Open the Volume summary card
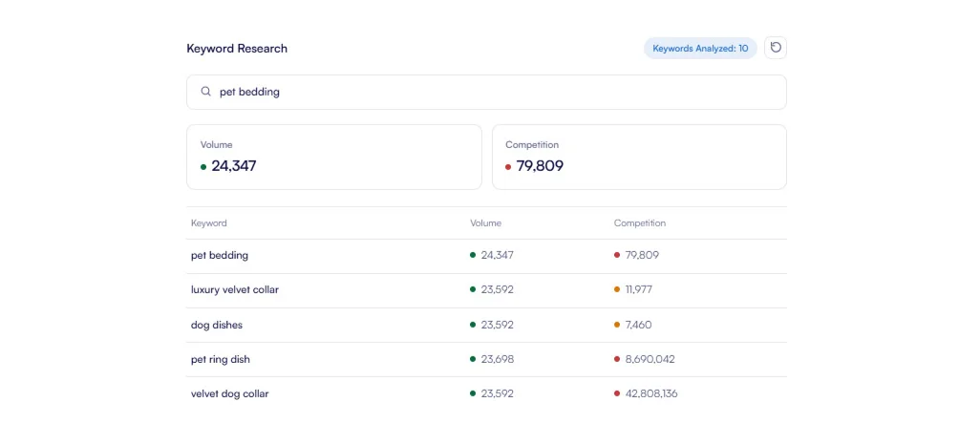Viewport: 980px width, 445px height. (334, 157)
